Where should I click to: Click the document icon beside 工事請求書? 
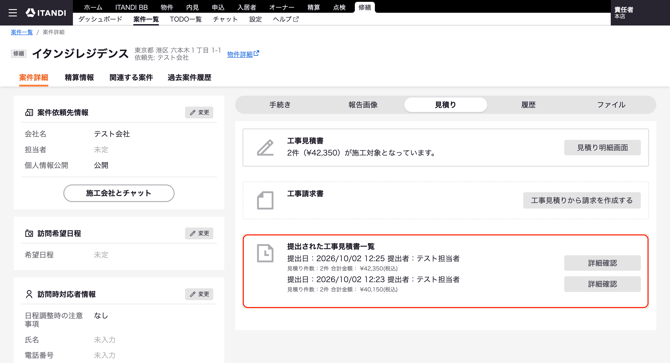(x=265, y=200)
